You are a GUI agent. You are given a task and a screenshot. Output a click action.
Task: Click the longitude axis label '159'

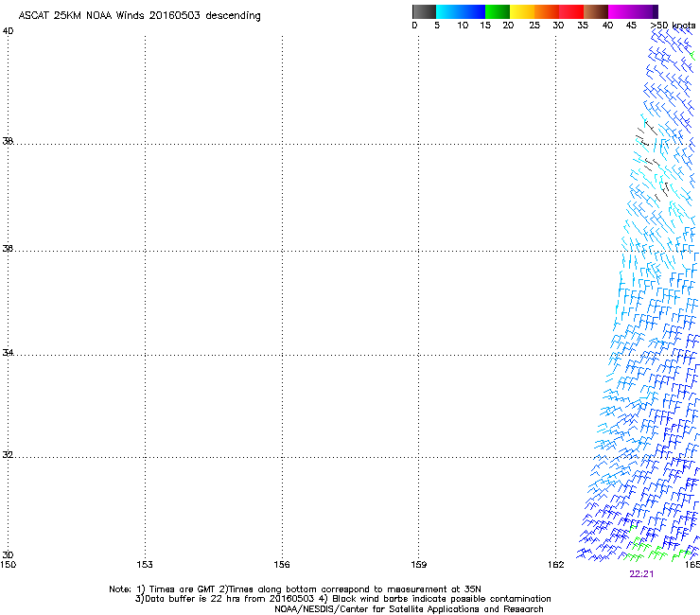(x=419, y=565)
